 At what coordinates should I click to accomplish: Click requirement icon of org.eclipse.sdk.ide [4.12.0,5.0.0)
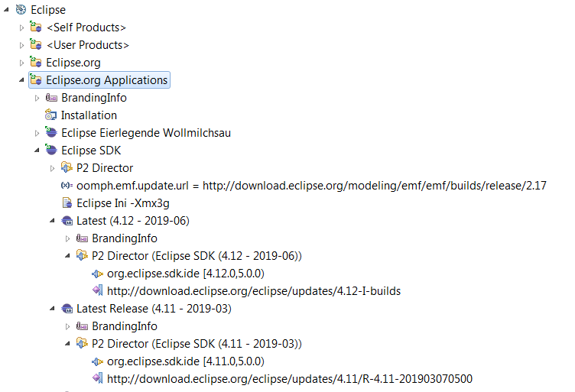(x=98, y=274)
